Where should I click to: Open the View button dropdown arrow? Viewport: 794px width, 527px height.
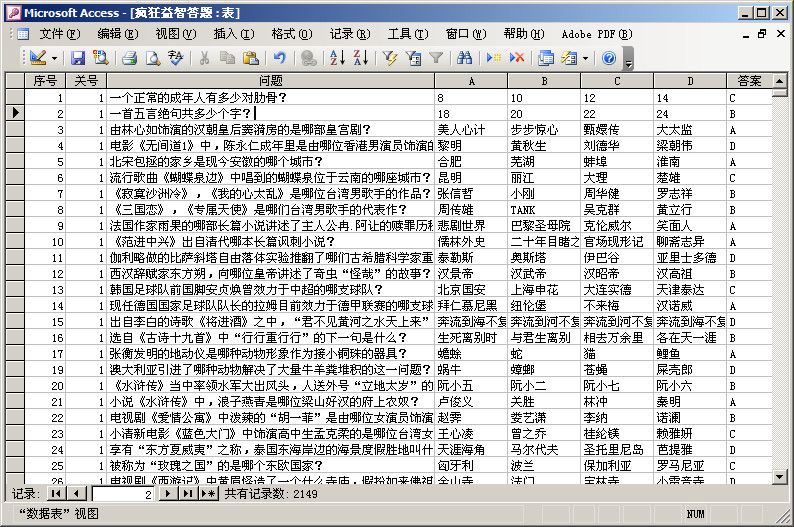coord(54,58)
